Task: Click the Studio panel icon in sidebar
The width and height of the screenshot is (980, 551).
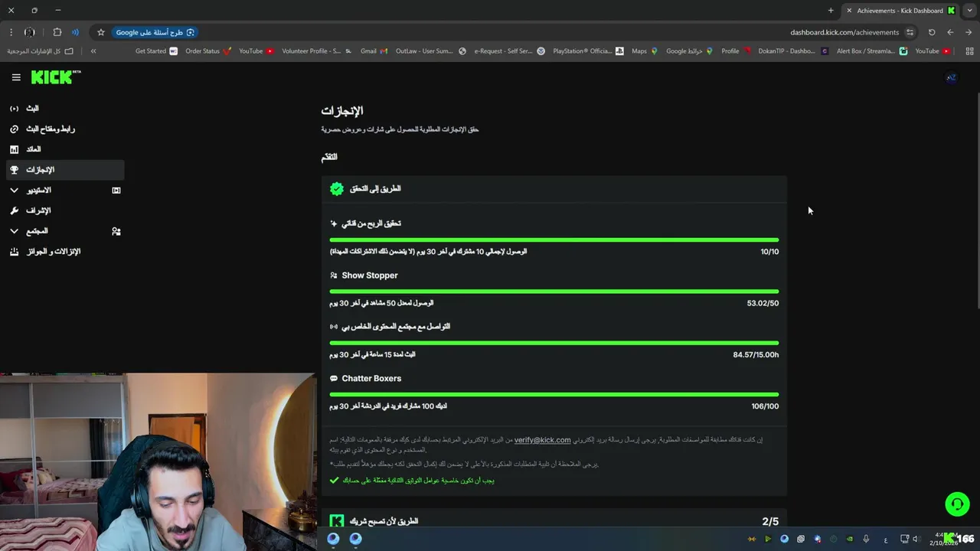Action: point(116,190)
